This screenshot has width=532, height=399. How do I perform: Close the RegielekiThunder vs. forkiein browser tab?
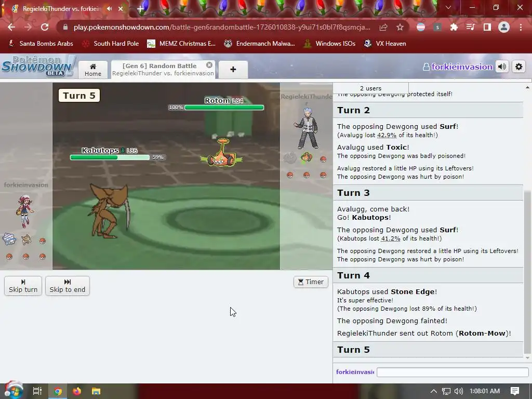click(121, 9)
